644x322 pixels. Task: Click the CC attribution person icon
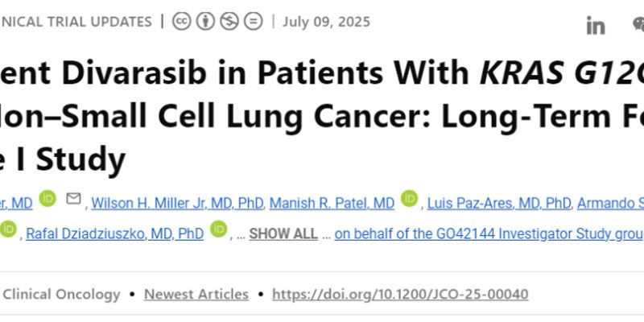205,22
